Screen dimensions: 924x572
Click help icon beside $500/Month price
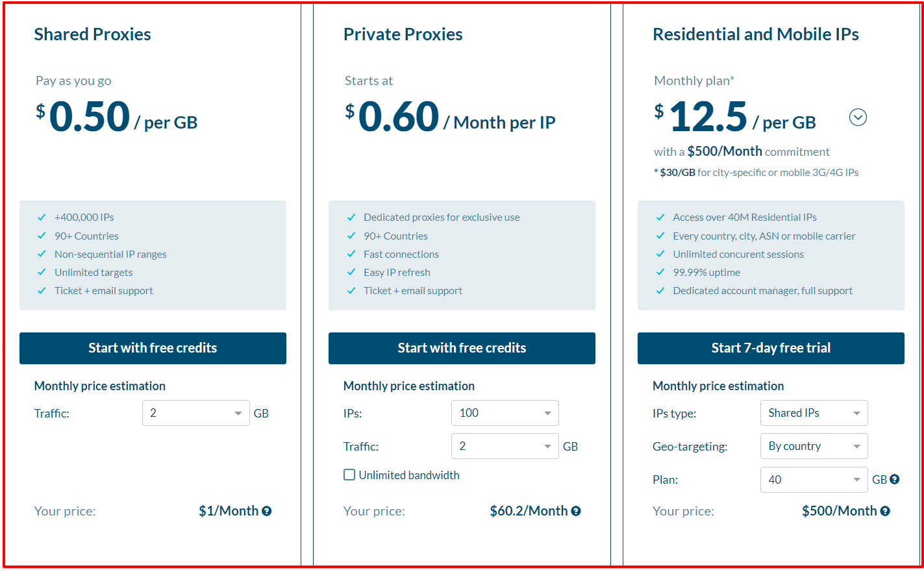click(x=885, y=511)
